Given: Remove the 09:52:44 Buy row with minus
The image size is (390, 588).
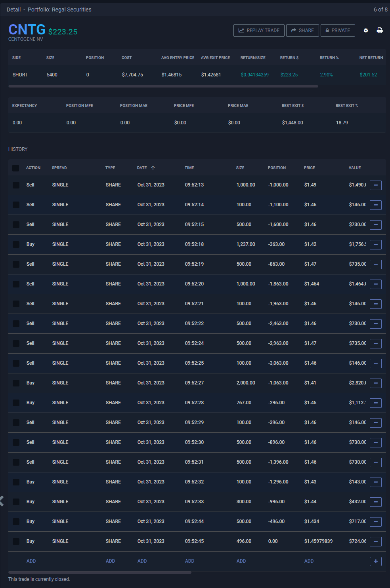Looking at the screenshot, I should (x=376, y=521).
